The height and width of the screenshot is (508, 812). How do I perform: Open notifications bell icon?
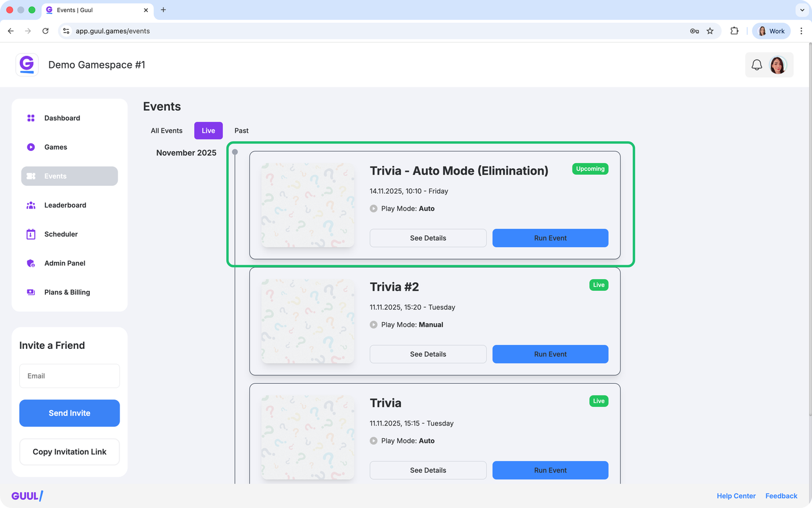pyautogui.click(x=756, y=65)
